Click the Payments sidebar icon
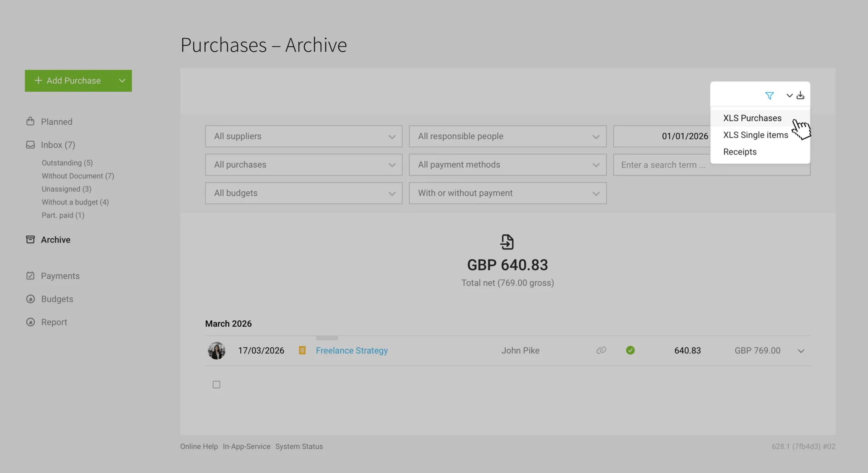This screenshot has width=868, height=473. [30, 276]
